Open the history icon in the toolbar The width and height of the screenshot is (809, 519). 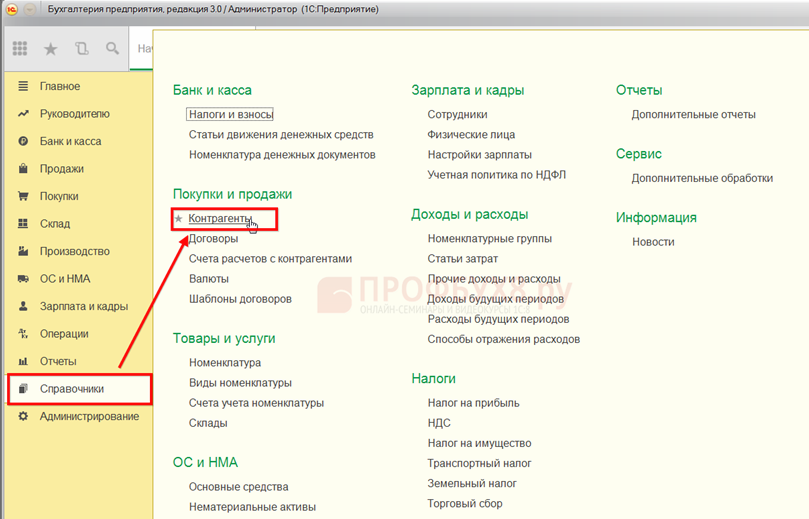click(x=82, y=49)
